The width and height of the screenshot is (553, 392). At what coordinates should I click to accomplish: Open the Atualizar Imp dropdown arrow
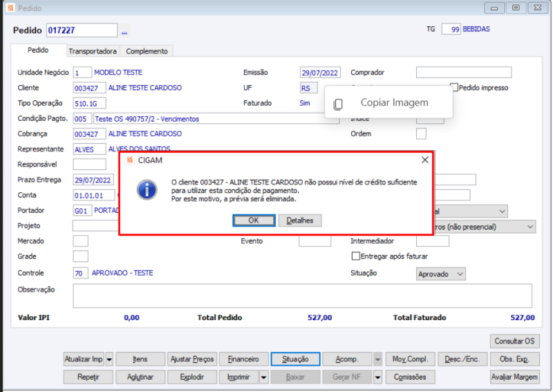pos(109,360)
